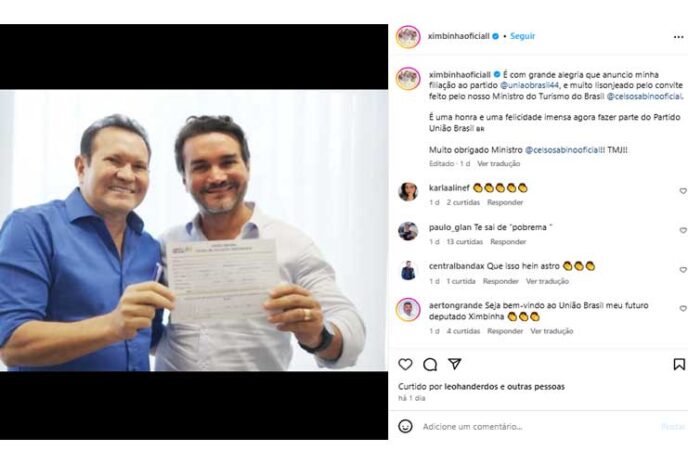Screen dimensions: 688x464
Task: Click the Seguir follow button
Action: coord(522,36)
